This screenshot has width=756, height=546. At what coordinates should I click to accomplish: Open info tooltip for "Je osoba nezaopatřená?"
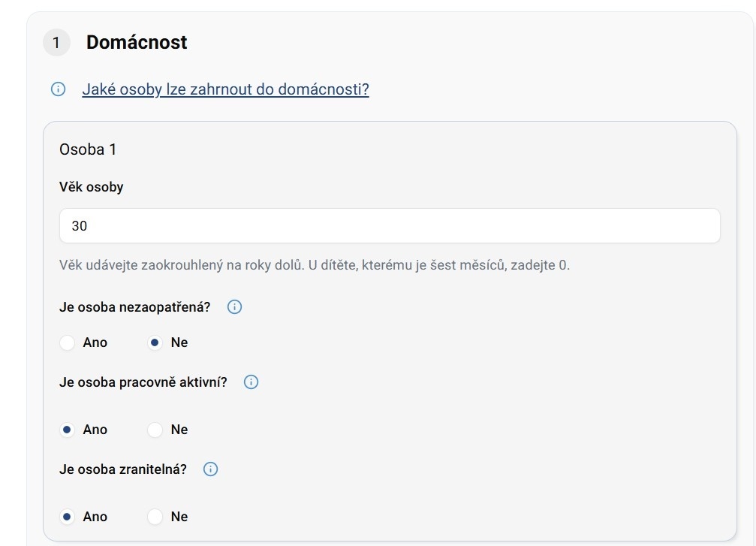(234, 307)
